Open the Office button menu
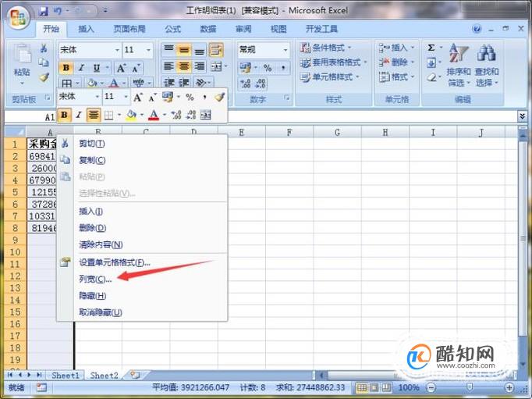 click(18, 18)
